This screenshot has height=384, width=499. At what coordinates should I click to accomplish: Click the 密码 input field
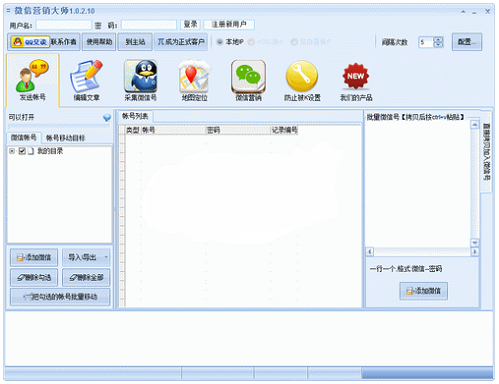click(149, 25)
